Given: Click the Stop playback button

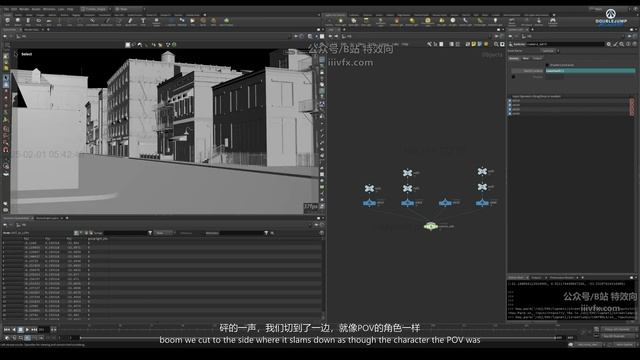Looking at the screenshot, I should click(20, 330).
